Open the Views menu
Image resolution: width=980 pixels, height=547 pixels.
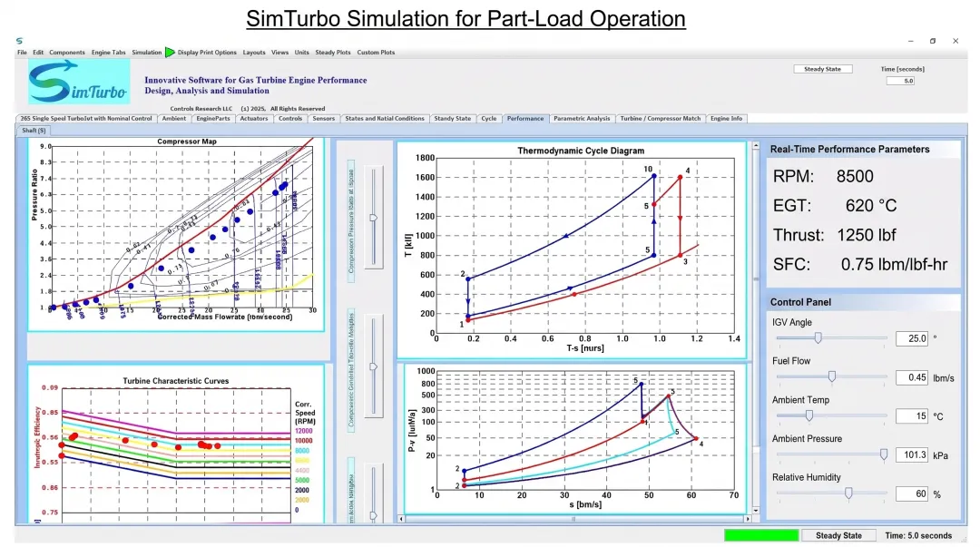pos(280,53)
